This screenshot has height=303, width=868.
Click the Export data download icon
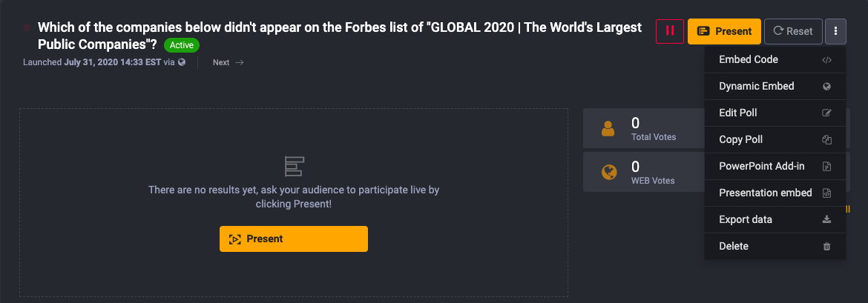point(826,220)
